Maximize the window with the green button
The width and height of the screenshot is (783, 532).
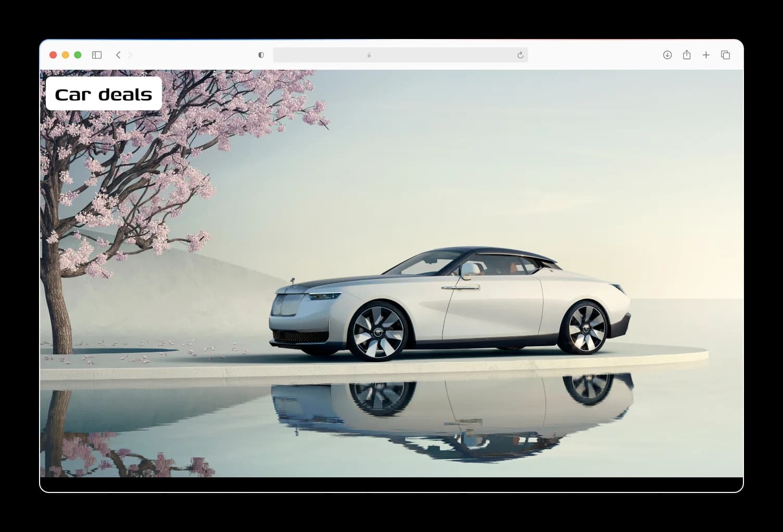[x=78, y=55]
